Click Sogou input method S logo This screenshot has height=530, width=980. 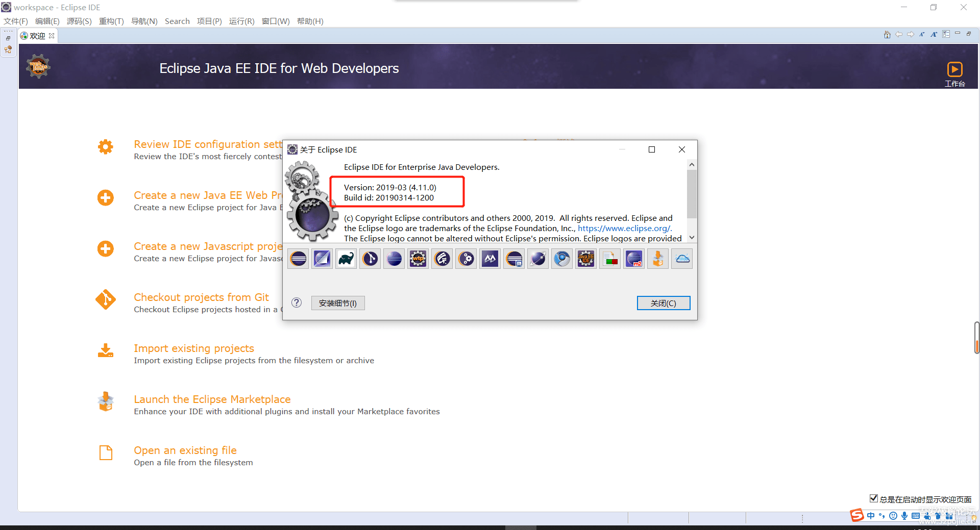coord(857,515)
